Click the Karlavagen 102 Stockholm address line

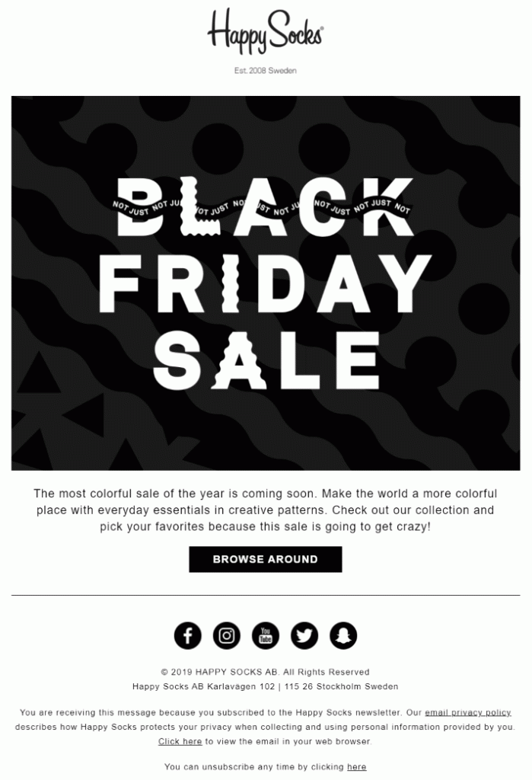click(266, 686)
